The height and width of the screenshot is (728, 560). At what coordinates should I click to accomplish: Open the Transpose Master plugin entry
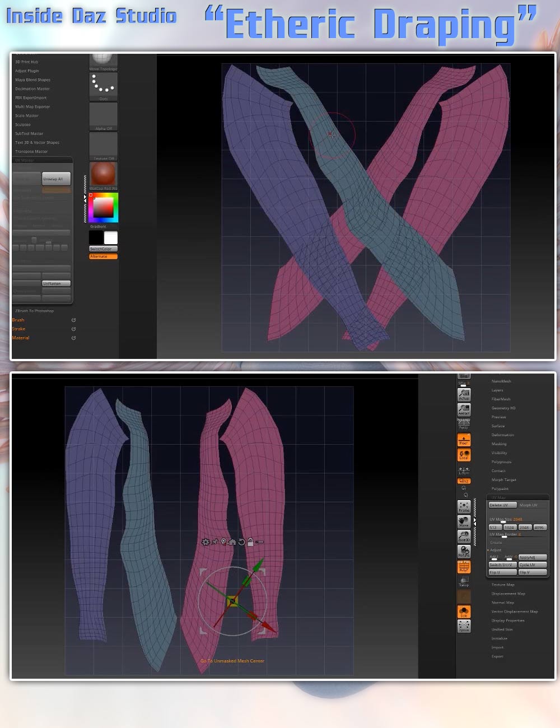click(x=31, y=151)
